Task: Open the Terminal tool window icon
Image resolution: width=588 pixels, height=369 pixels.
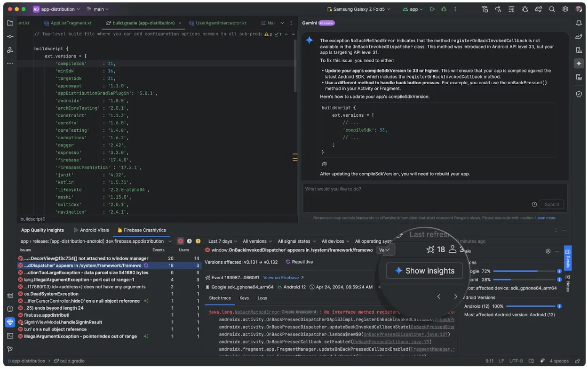Action: coord(10,336)
